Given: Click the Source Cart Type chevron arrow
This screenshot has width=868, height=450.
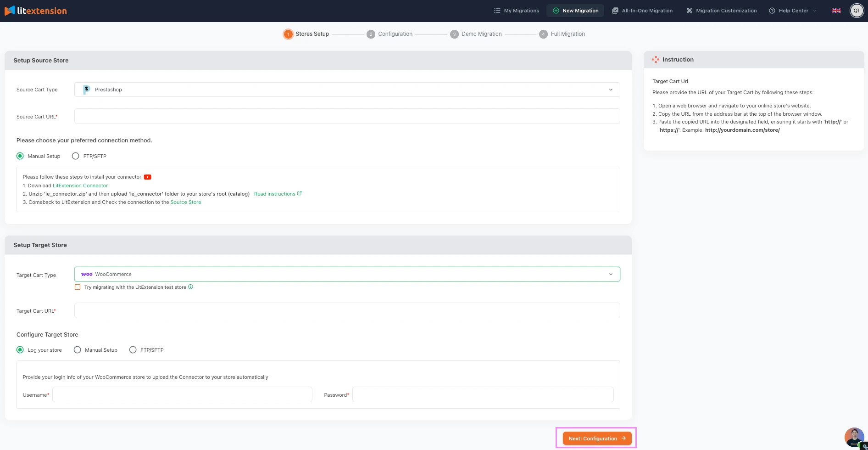Looking at the screenshot, I should coord(611,90).
